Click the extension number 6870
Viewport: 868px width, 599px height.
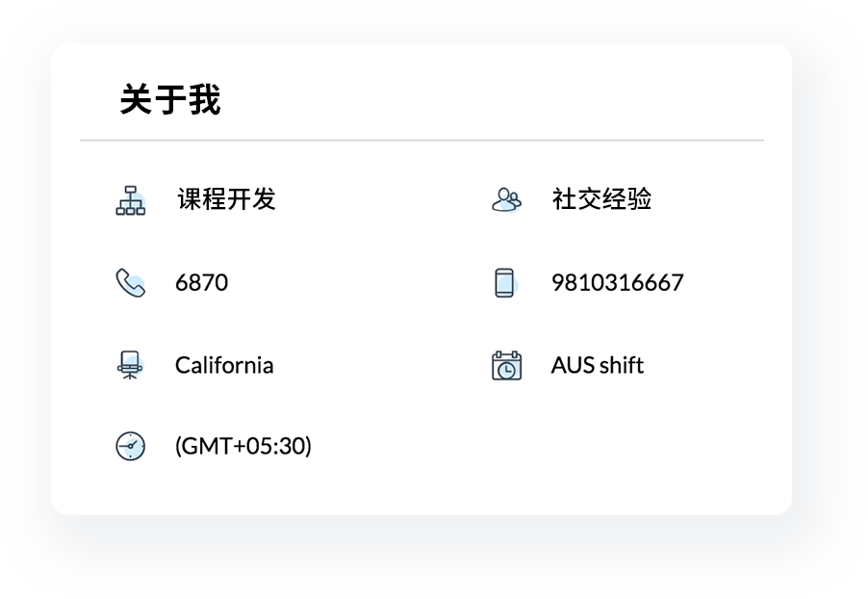point(201,283)
